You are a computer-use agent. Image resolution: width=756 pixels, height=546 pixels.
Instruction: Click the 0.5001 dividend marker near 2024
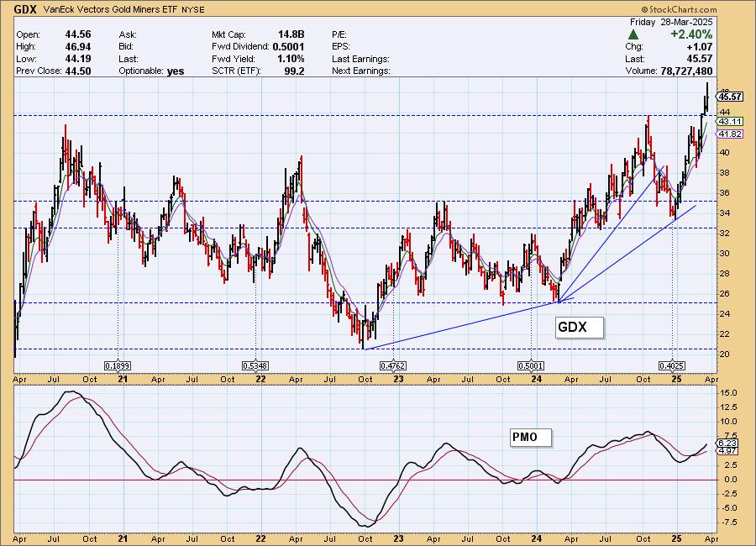[531, 366]
